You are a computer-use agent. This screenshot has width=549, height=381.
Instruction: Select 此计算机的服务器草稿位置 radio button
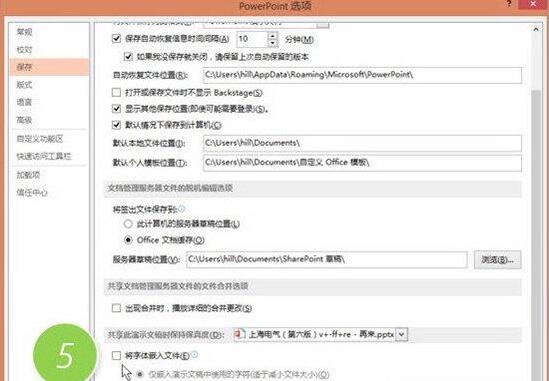[x=128, y=224]
